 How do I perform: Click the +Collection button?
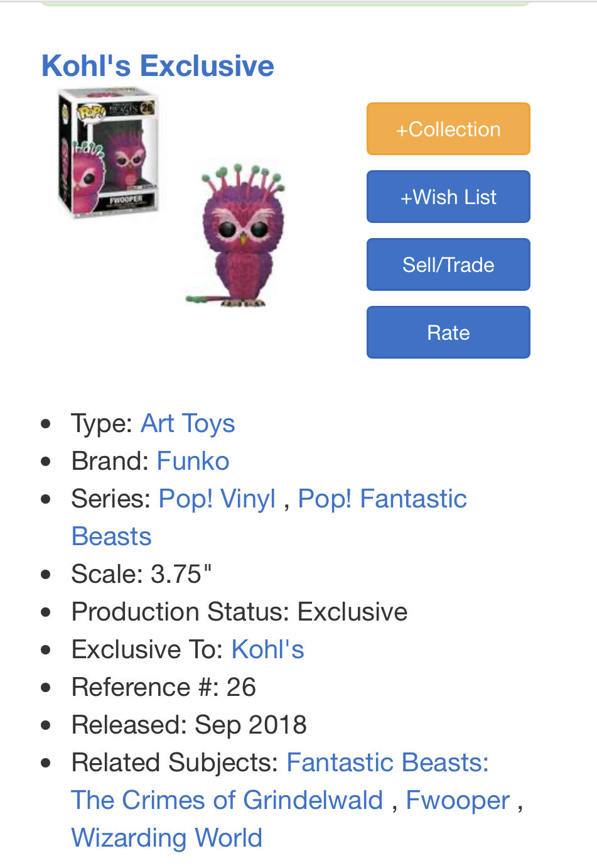pyautogui.click(x=448, y=128)
